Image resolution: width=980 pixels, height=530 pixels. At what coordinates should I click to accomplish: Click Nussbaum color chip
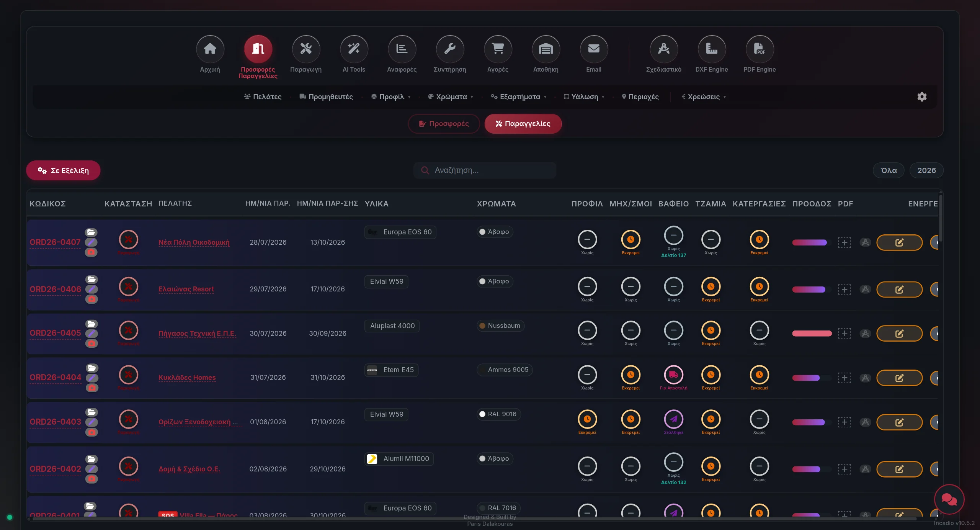click(500, 326)
